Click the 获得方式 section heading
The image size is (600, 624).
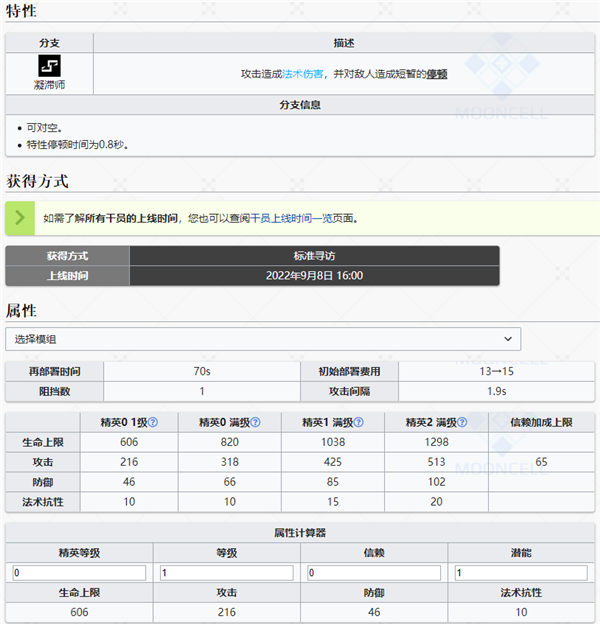click(x=37, y=181)
